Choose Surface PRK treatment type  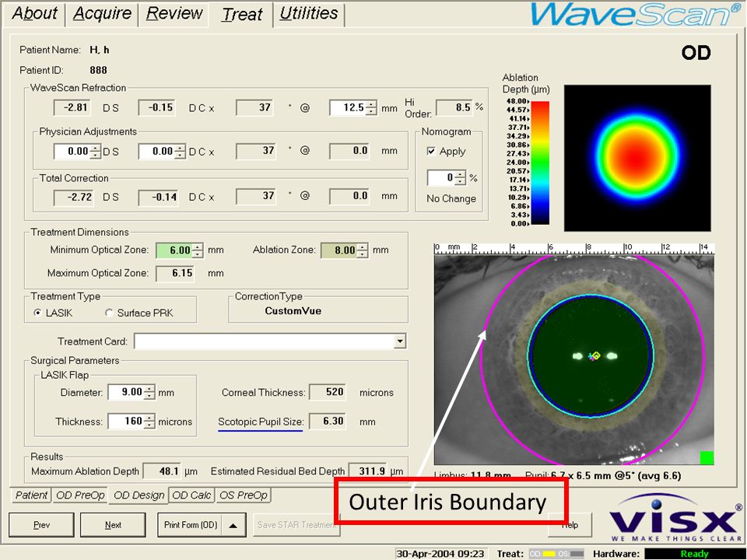coord(109,313)
